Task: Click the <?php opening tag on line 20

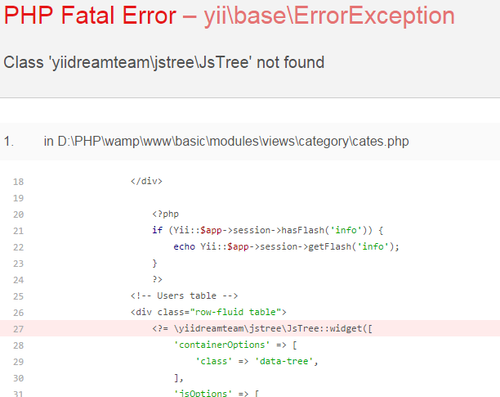Action: pyautogui.click(x=165, y=214)
